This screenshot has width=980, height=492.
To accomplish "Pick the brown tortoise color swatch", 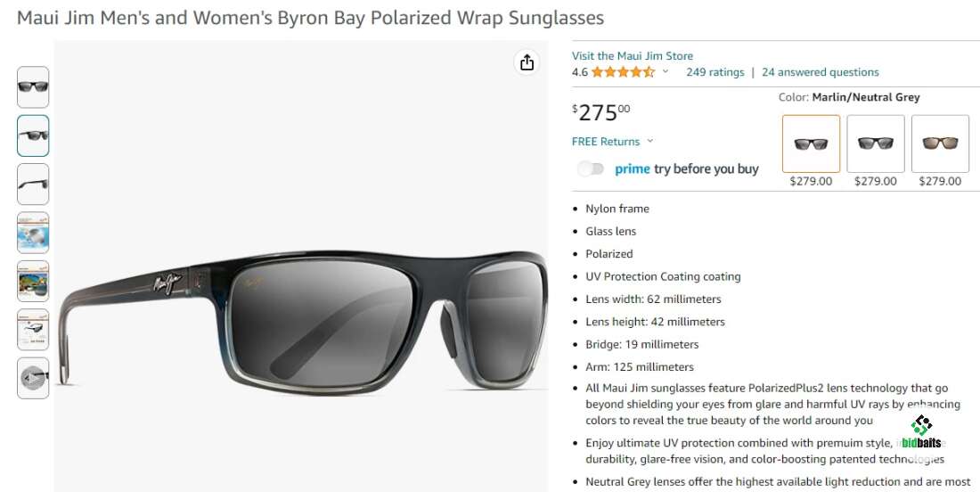I will 940,143.
